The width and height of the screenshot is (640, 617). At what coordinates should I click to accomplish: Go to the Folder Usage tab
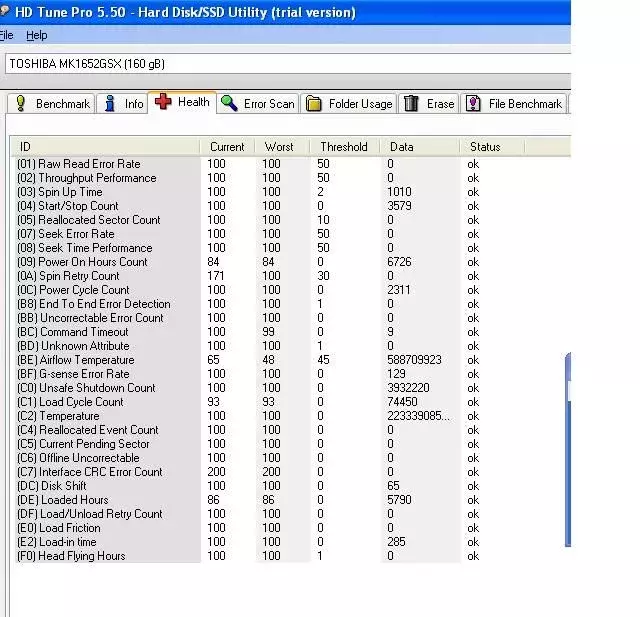349,104
